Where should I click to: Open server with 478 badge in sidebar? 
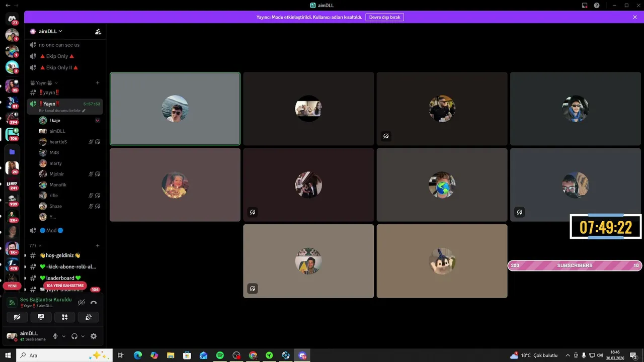(x=12, y=263)
